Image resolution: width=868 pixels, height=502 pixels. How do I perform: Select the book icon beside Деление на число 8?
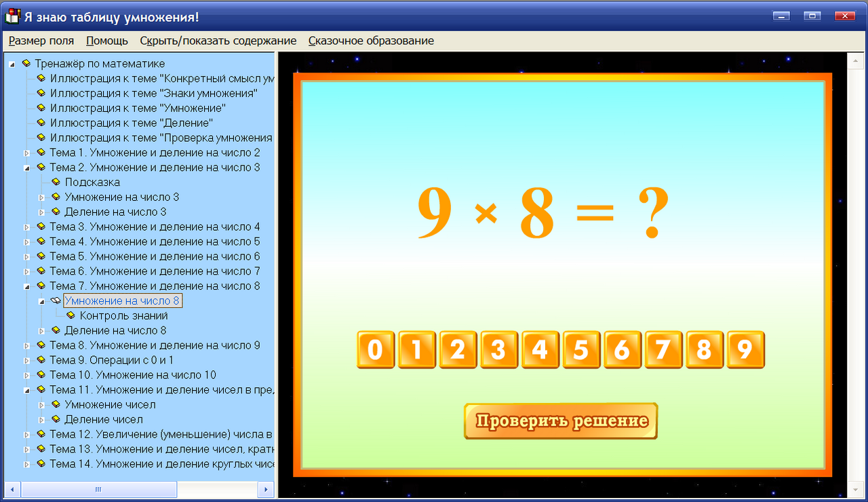coord(56,330)
